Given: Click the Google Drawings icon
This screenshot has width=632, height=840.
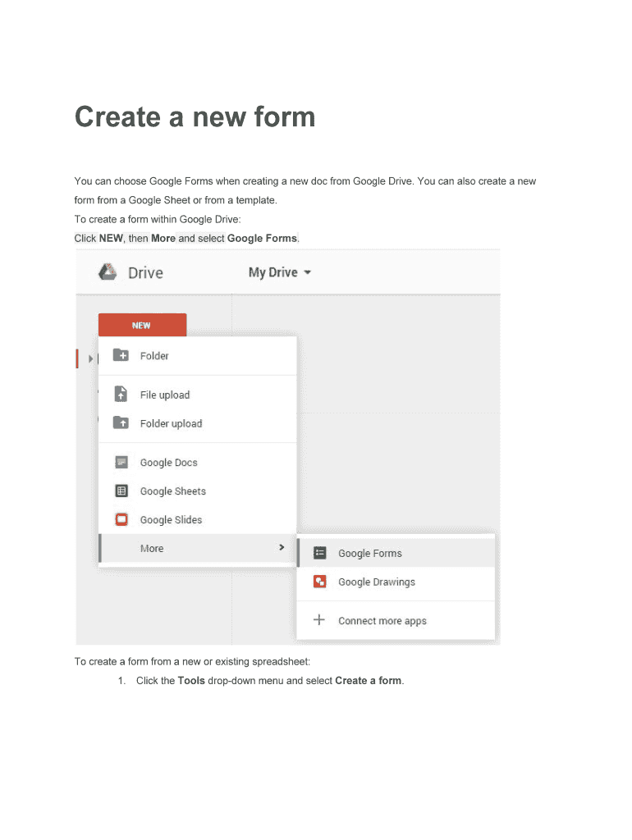Looking at the screenshot, I should [x=319, y=582].
